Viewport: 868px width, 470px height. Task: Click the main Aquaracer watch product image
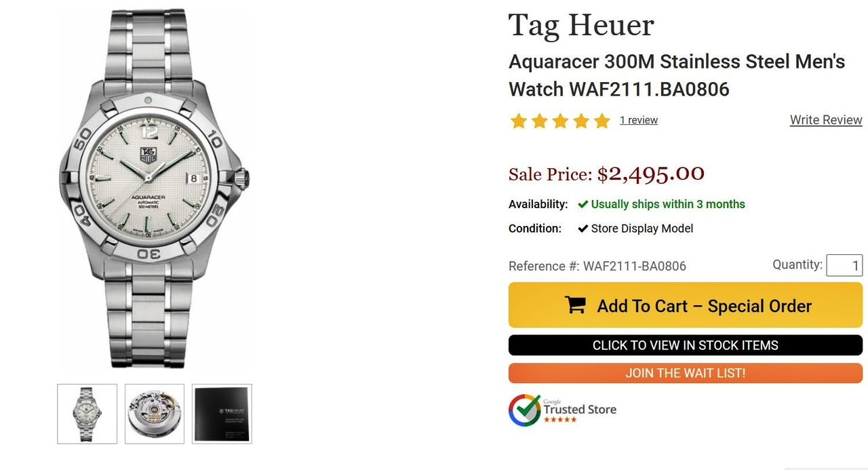(x=155, y=189)
